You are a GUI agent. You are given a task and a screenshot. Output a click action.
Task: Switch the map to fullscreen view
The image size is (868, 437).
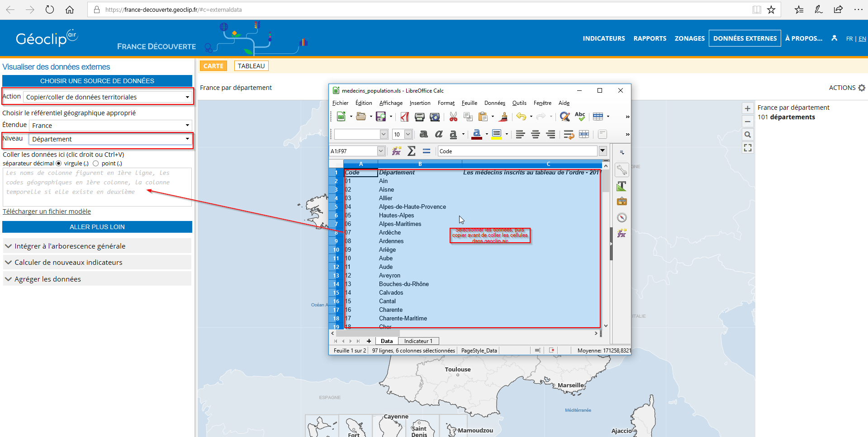(x=747, y=148)
